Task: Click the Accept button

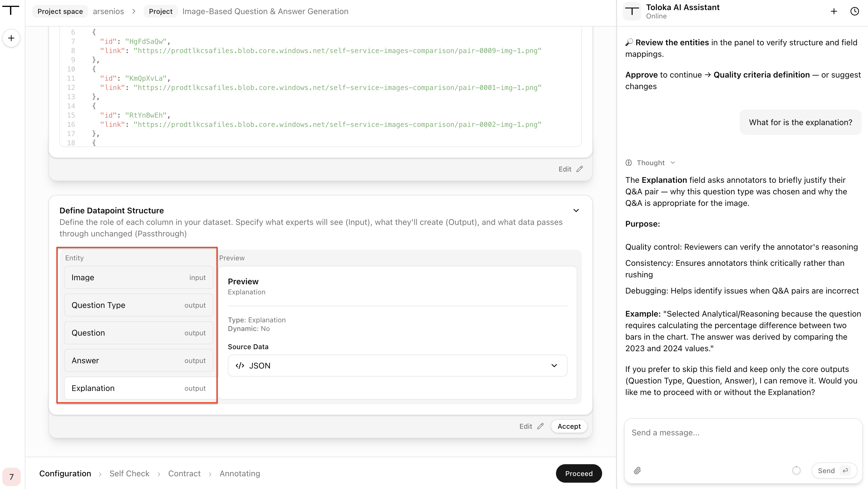Action: click(569, 426)
